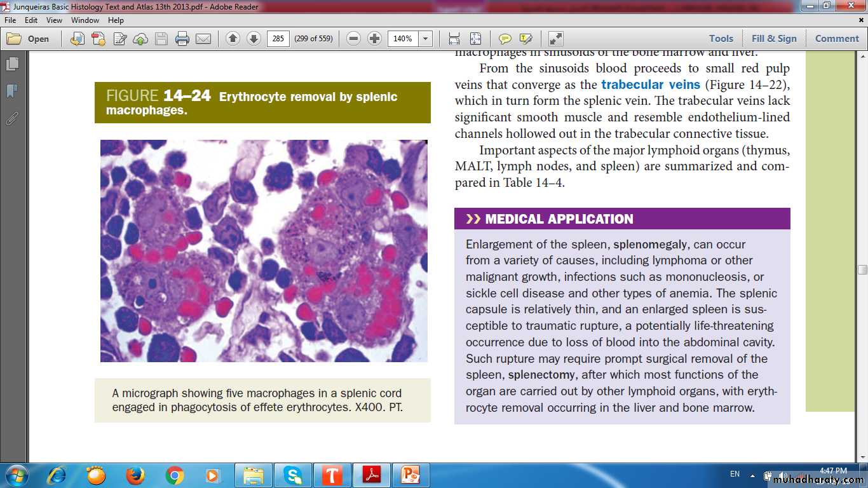
Task: Open the Window menu
Action: click(85, 20)
